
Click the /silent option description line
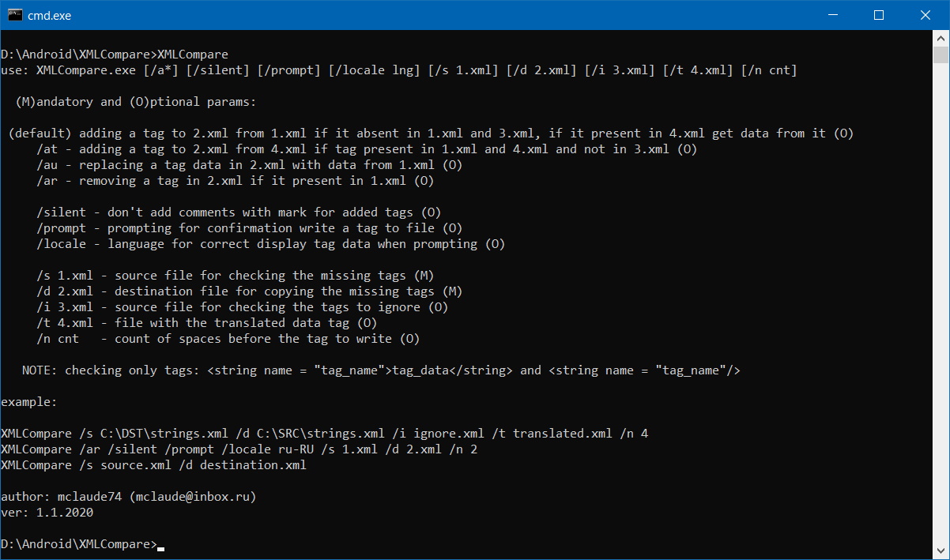[x=239, y=212]
